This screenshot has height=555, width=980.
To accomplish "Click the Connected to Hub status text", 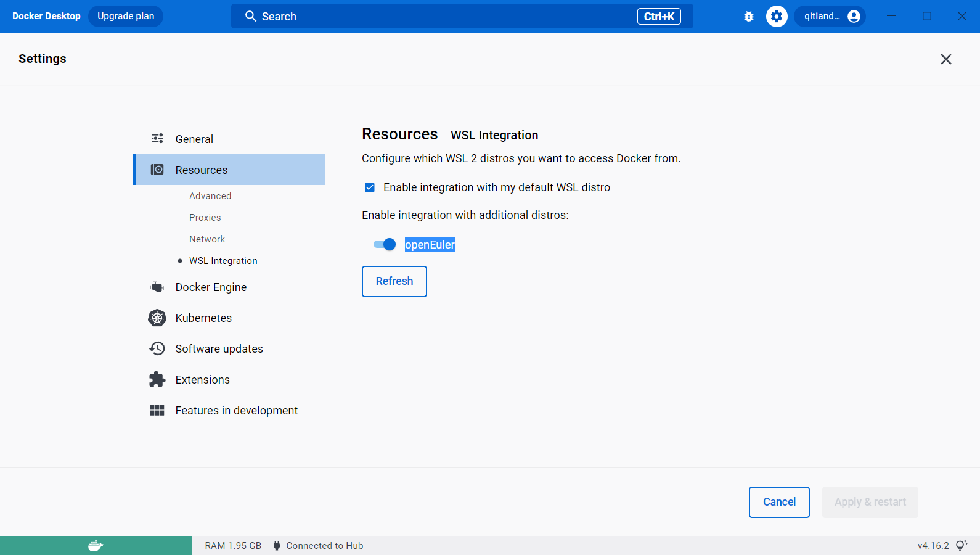I will 325,546.
